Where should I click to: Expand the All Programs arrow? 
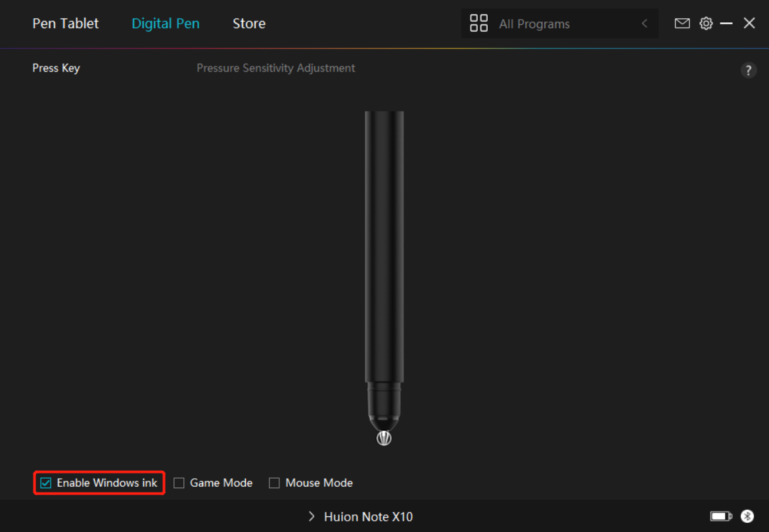coord(644,24)
